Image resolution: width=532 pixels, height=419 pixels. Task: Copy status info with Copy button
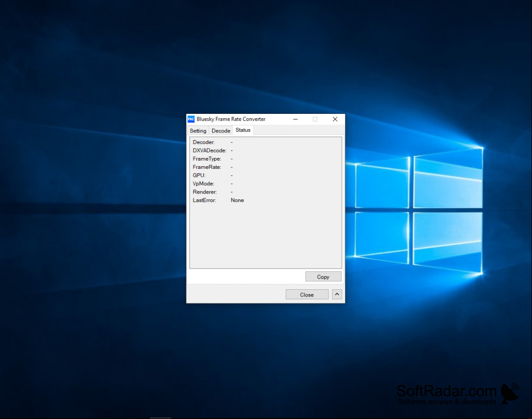pyautogui.click(x=323, y=277)
